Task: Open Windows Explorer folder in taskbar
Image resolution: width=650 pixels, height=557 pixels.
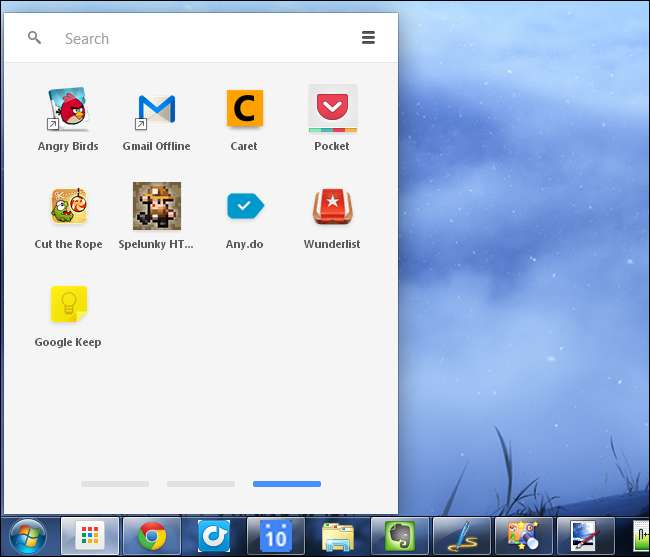Action: (338, 537)
